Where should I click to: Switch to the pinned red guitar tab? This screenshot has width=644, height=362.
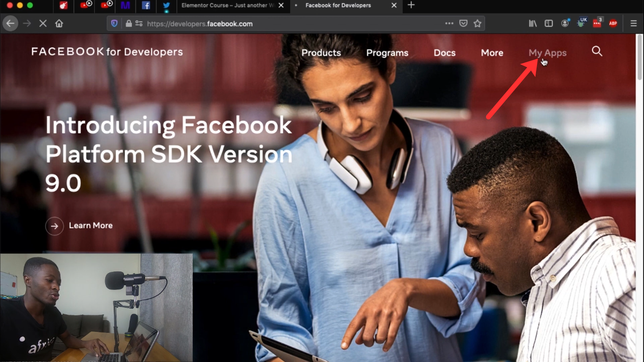coord(64,6)
